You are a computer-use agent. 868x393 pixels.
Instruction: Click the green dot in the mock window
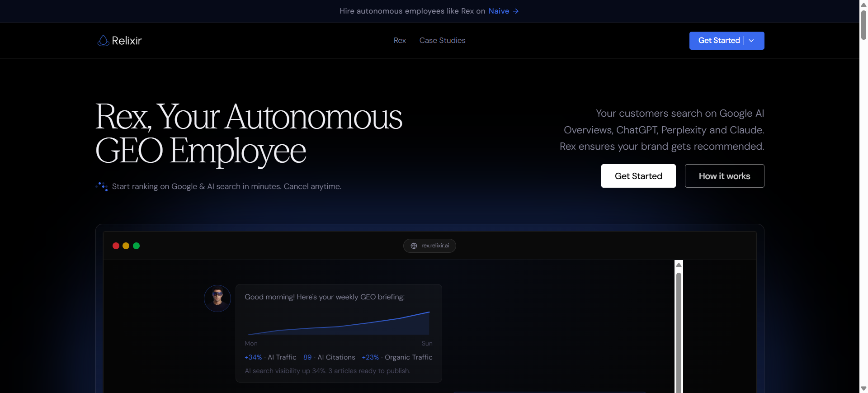tap(137, 246)
